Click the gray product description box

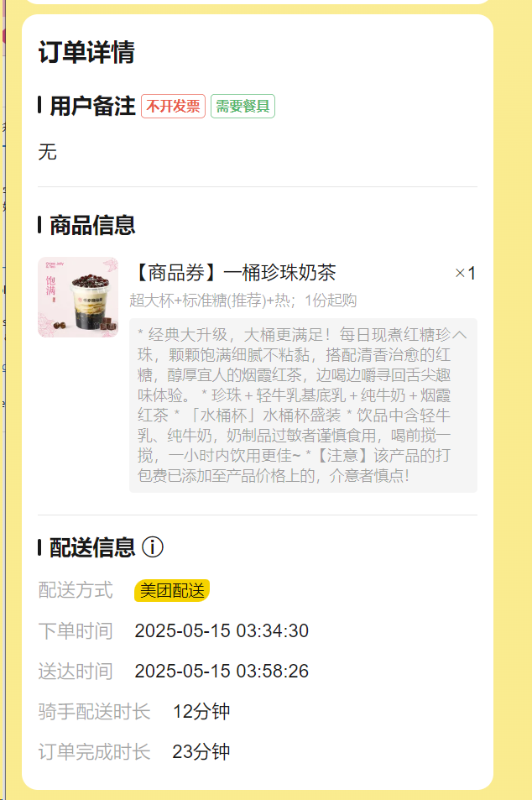pyautogui.click(x=303, y=405)
